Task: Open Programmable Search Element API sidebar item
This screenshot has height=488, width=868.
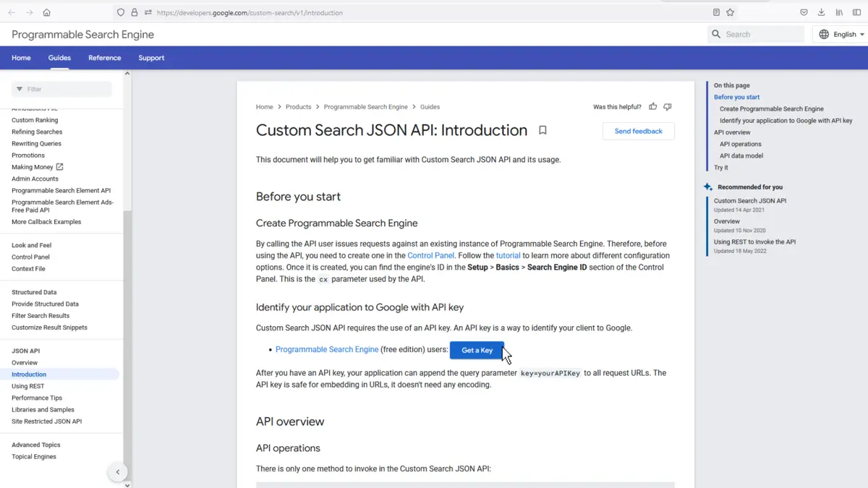Action: click(x=61, y=190)
